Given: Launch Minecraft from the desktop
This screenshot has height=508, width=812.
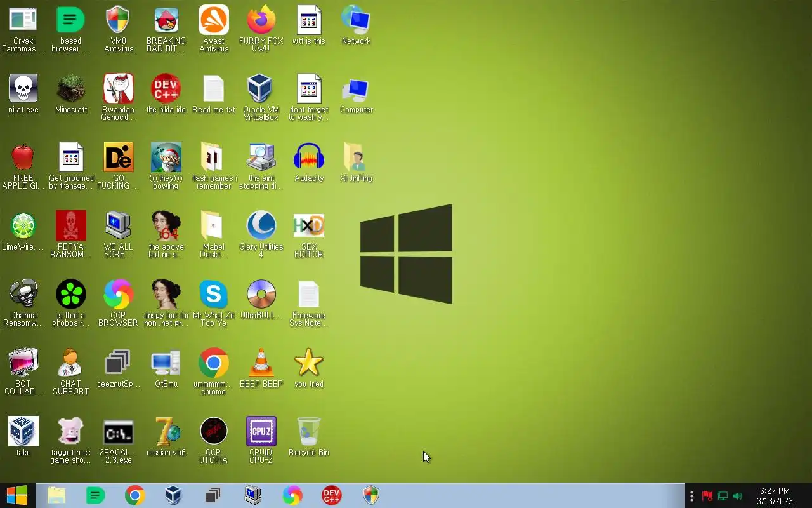Looking at the screenshot, I should (70, 89).
